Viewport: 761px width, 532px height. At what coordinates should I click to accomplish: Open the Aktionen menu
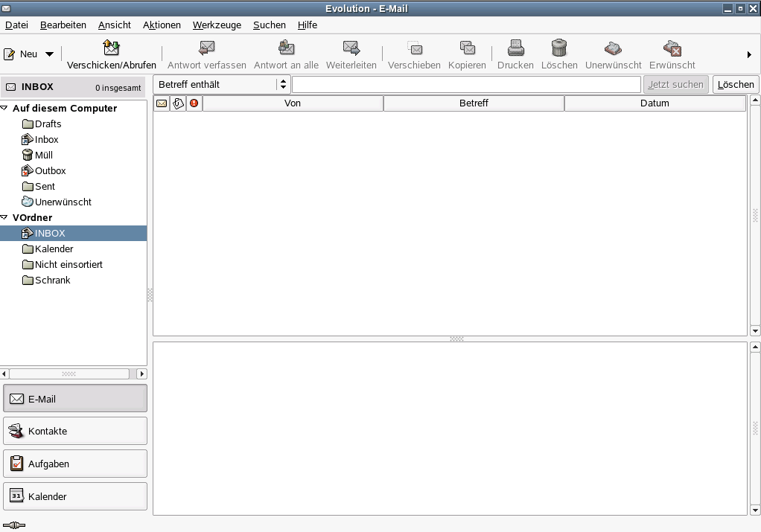click(x=162, y=25)
